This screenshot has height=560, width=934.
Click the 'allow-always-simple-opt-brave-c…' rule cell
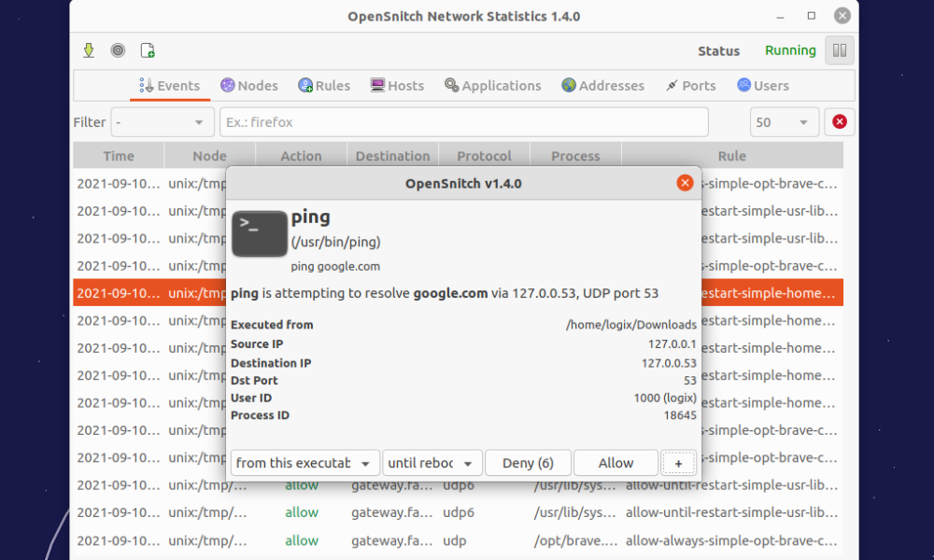(731, 541)
